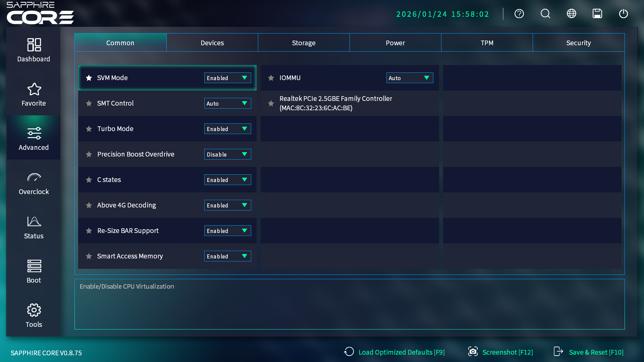Click the search magnifier icon

tap(545, 14)
